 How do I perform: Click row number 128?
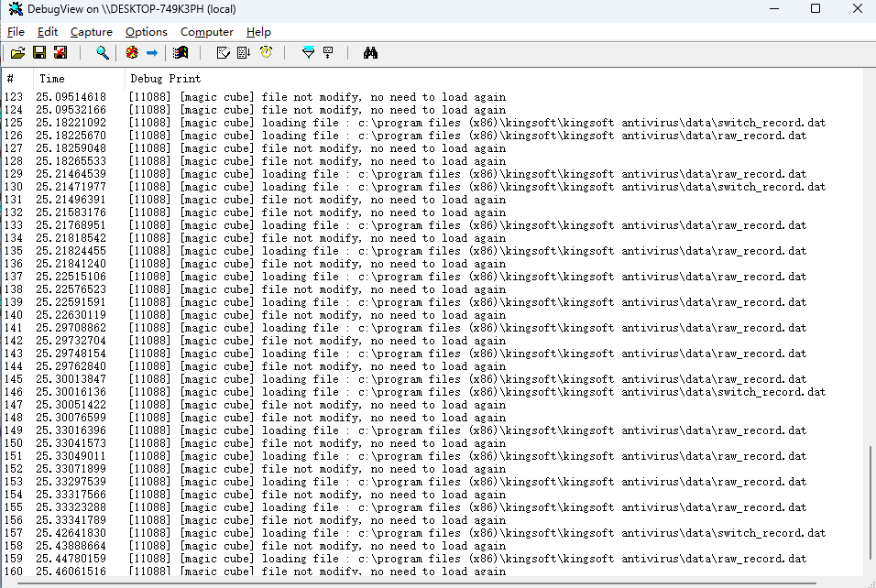[14, 161]
